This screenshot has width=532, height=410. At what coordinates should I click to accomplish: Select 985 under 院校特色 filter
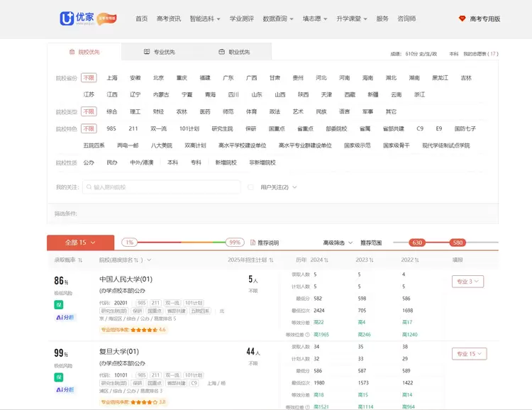click(x=111, y=129)
